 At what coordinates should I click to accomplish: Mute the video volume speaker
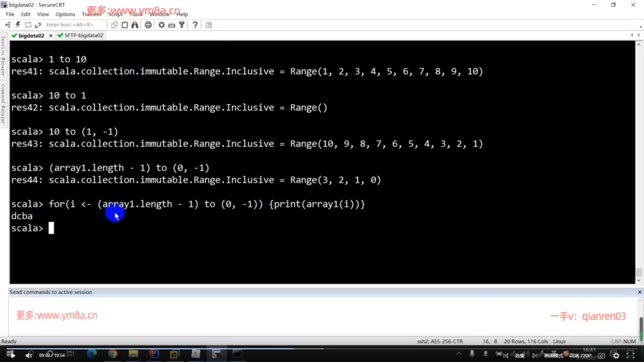tap(29, 355)
